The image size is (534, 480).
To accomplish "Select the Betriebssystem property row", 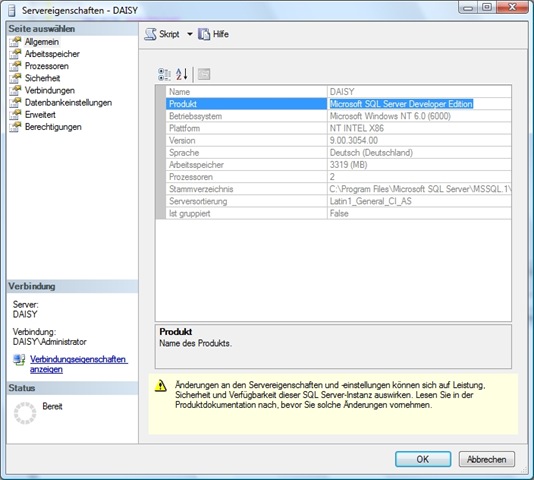I will tap(339, 116).
